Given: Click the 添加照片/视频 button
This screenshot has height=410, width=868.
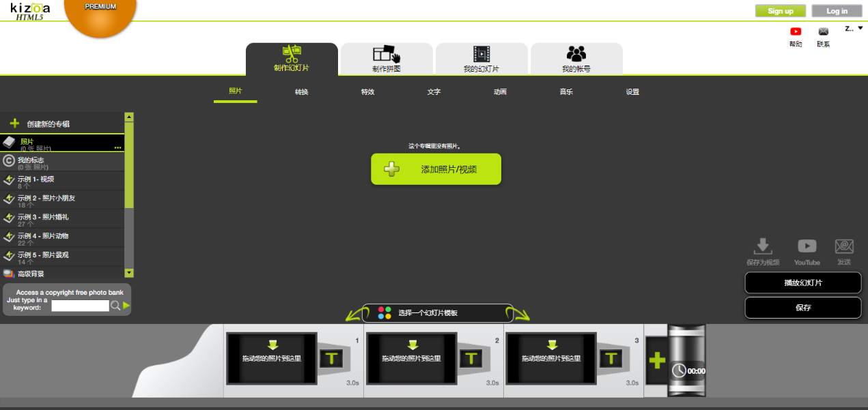Looking at the screenshot, I should click(x=436, y=169).
